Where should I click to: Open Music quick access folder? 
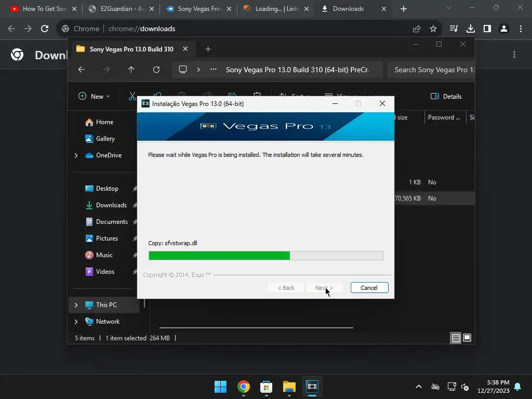[104, 255]
